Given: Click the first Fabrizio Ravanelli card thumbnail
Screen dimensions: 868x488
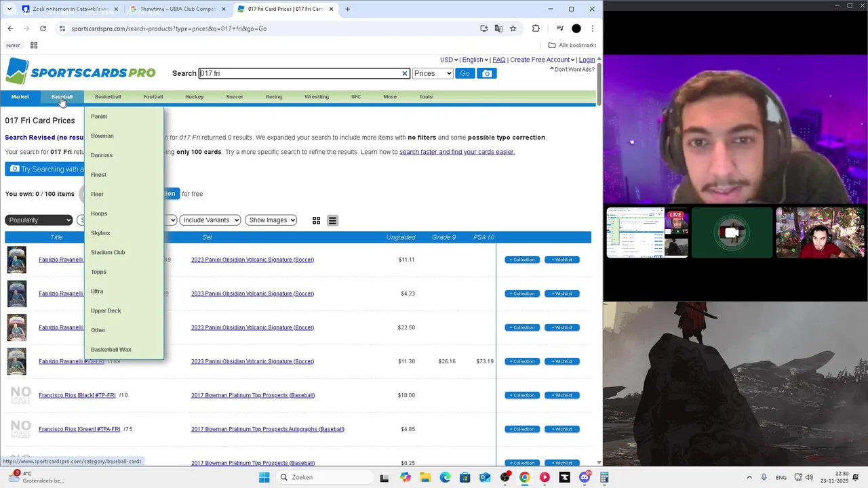Looking at the screenshot, I should [16, 260].
